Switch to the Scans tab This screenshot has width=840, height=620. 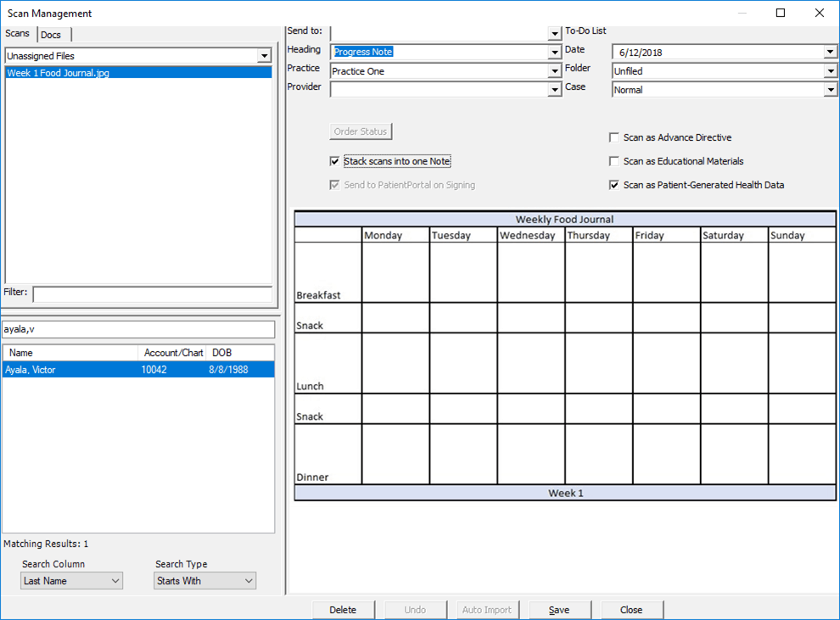click(x=18, y=34)
